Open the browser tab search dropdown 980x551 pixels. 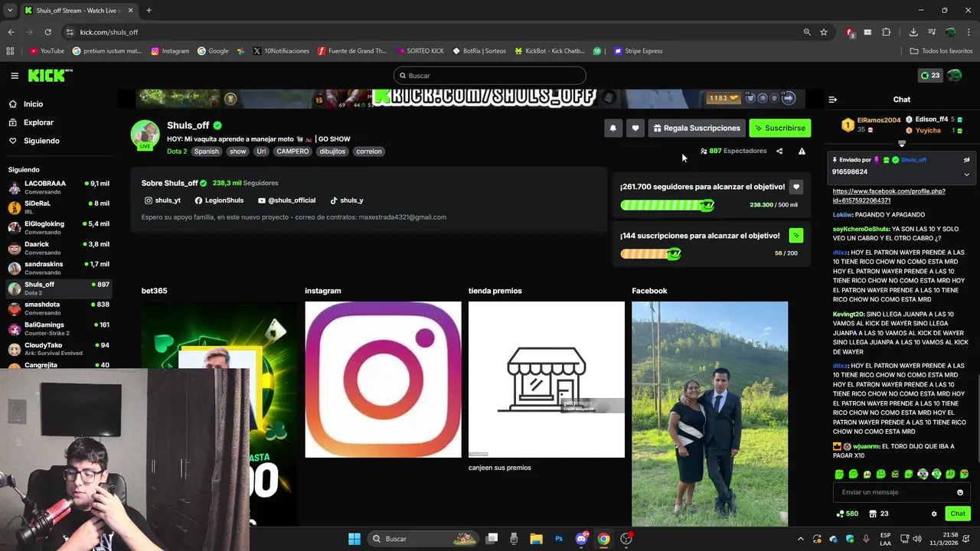pyautogui.click(x=10, y=10)
